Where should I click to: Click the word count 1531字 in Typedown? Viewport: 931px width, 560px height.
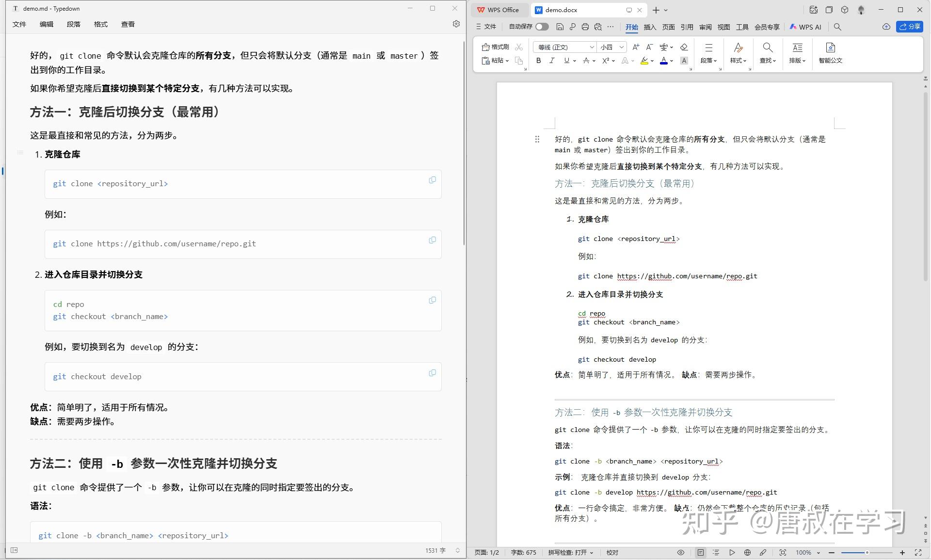tap(435, 550)
